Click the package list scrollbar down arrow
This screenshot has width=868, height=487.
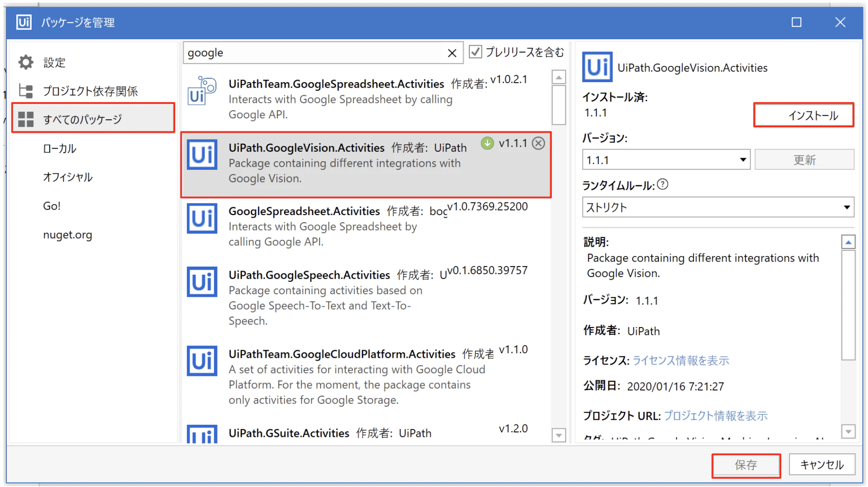pos(559,435)
